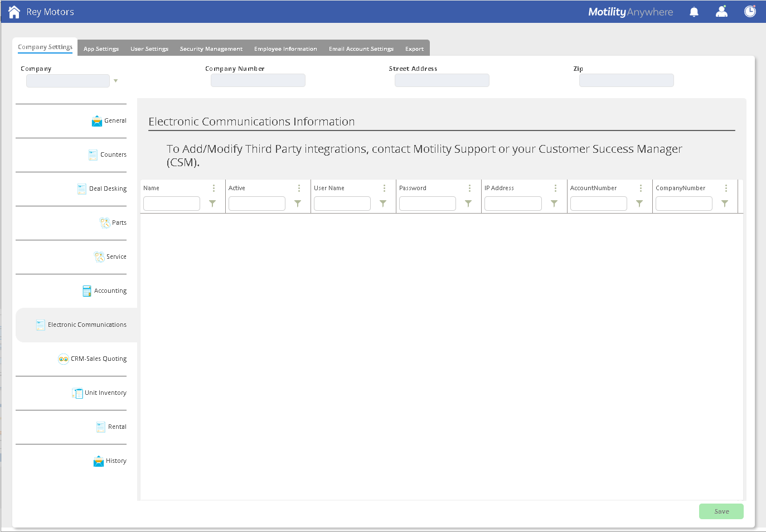Screen dimensions: 766x532
Task: Click the Unit Inventory clipboard icon
Action: [77, 393]
